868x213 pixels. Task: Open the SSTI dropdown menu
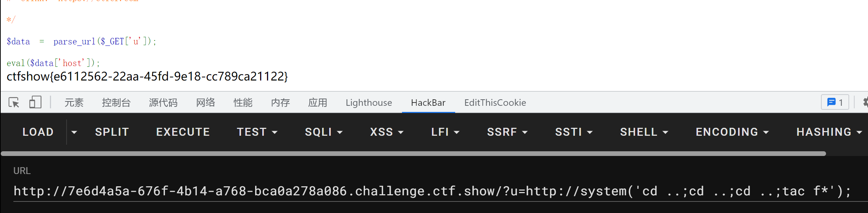(x=574, y=132)
